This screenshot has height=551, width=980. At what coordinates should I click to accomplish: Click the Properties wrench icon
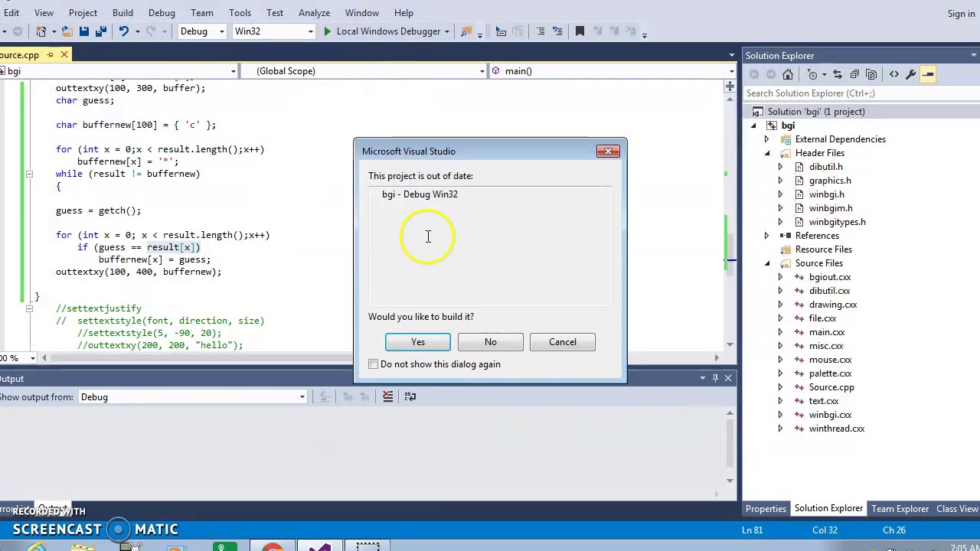[x=911, y=74]
